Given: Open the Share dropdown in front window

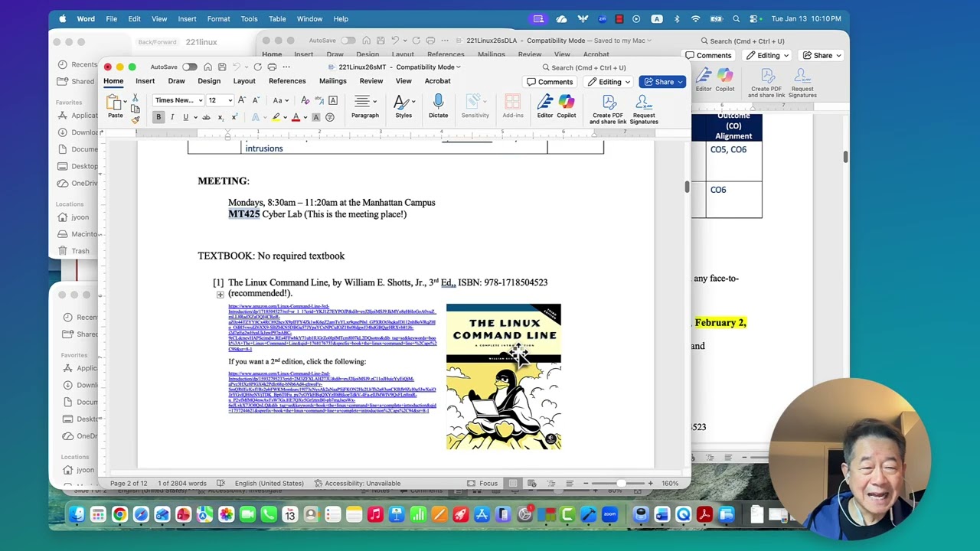Looking at the screenshot, I should [x=680, y=82].
